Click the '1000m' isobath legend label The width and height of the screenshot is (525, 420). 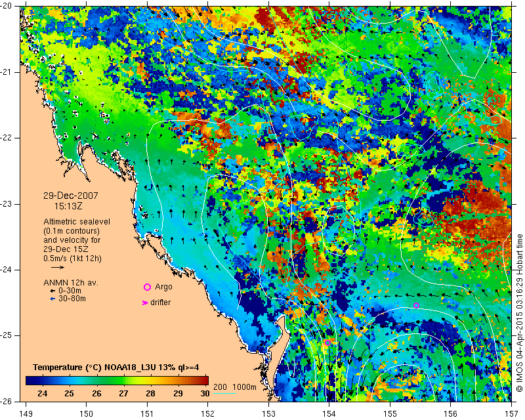[x=244, y=387]
